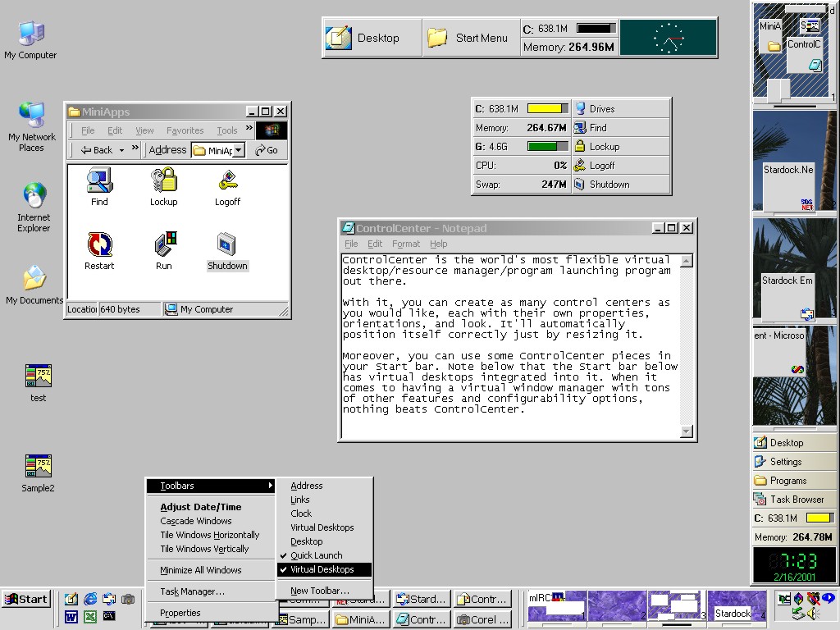Choose Tile Windows Horizontally

(211, 535)
